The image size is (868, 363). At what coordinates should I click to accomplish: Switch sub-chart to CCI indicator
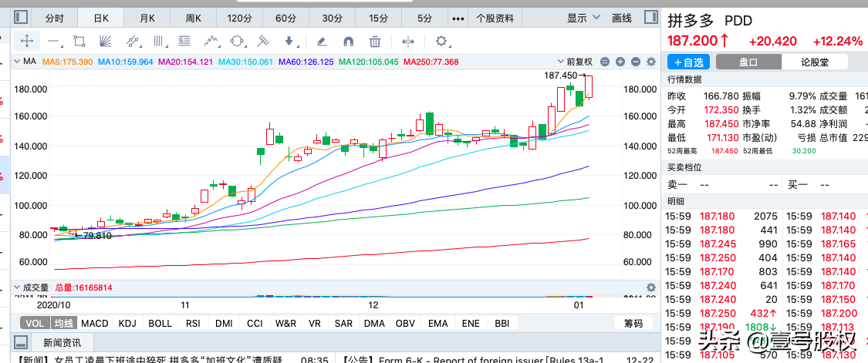(255, 323)
